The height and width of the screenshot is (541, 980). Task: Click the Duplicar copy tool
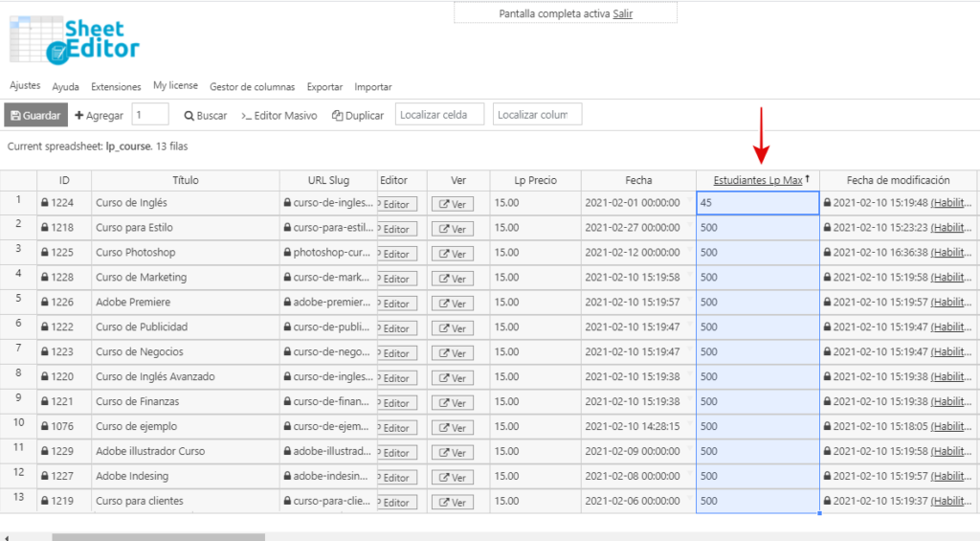coord(358,116)
